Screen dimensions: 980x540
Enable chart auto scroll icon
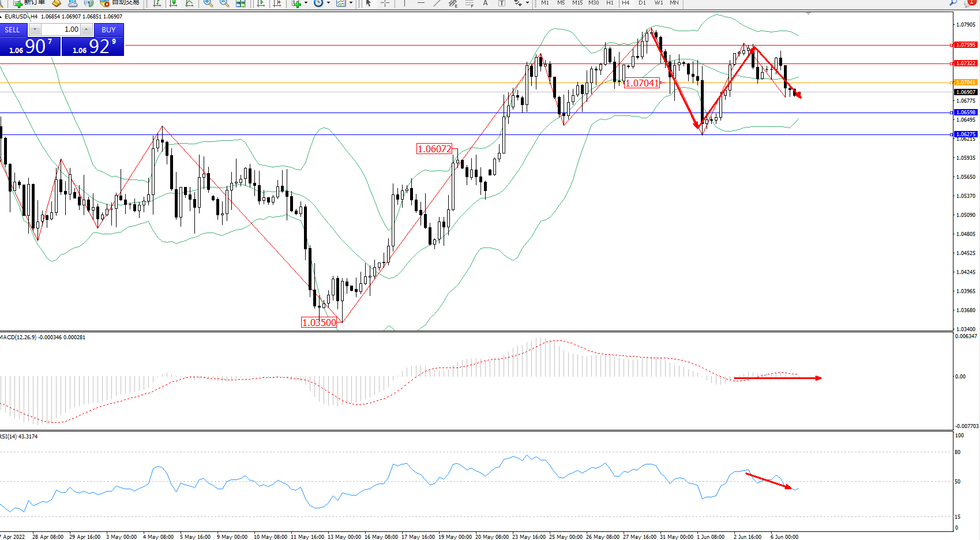pos(261,3)
